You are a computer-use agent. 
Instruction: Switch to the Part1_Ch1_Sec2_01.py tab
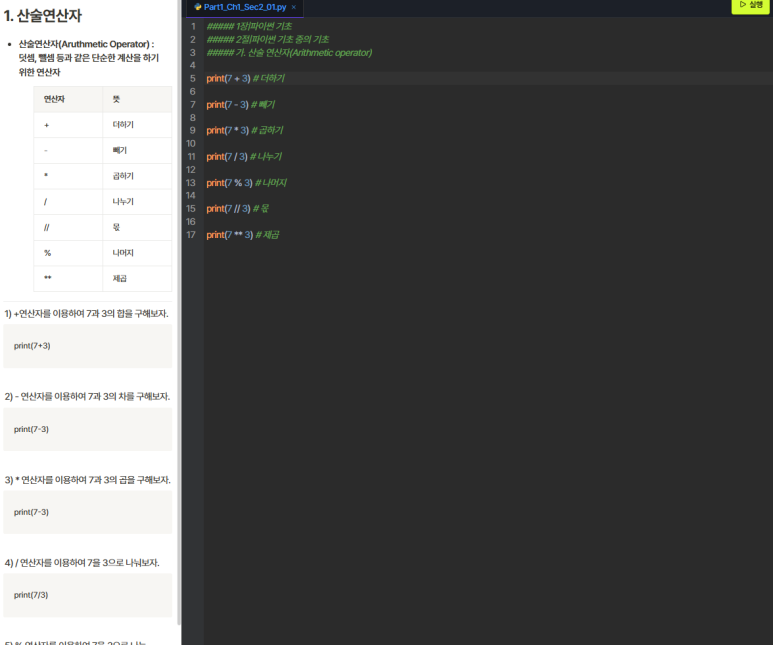[x=245, y=7]
